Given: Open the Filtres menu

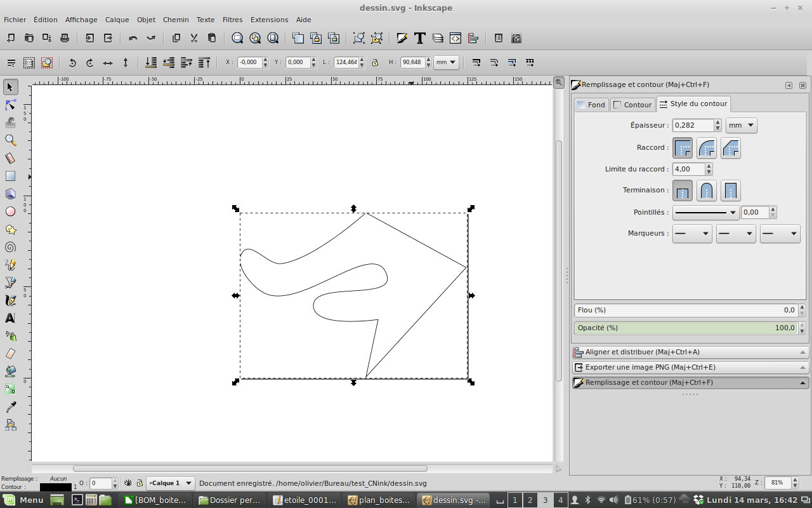Looking at the screenshot, I should (x=232, y=20).
